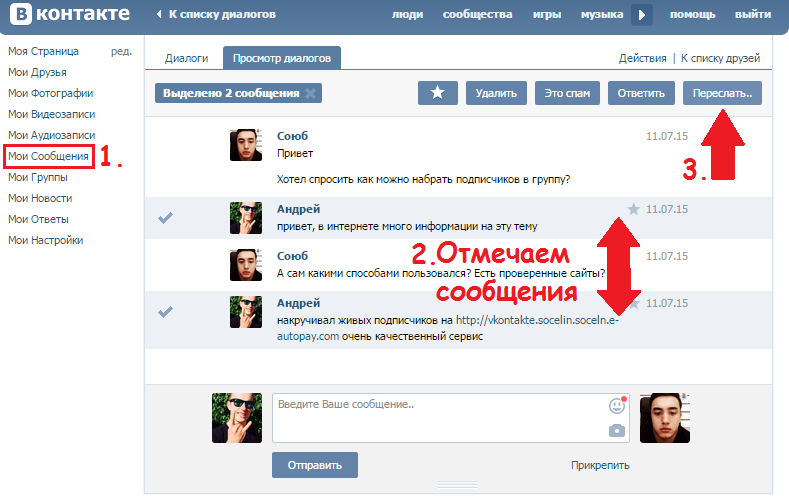789x497 pixels.
Task: Click the VKontakte logo icon
Action: 18,15
